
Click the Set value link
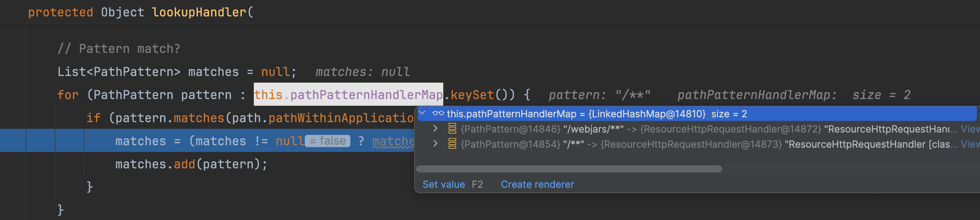point(444,185)
